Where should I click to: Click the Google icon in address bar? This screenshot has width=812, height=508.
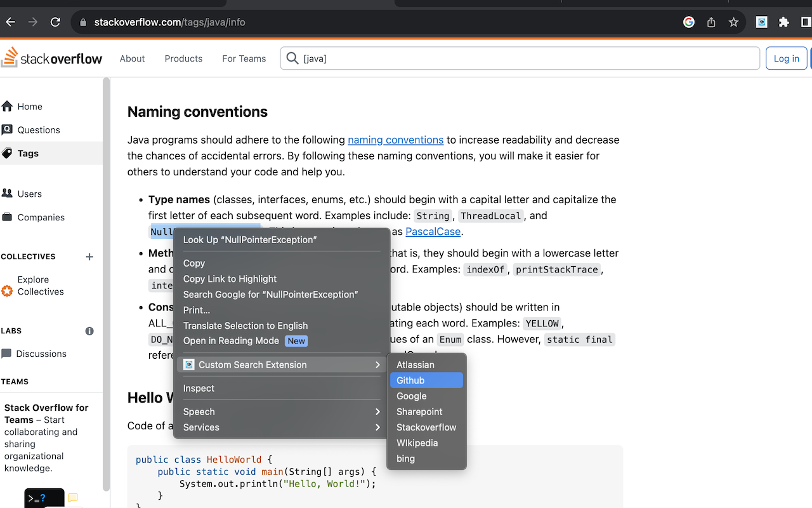689,22
